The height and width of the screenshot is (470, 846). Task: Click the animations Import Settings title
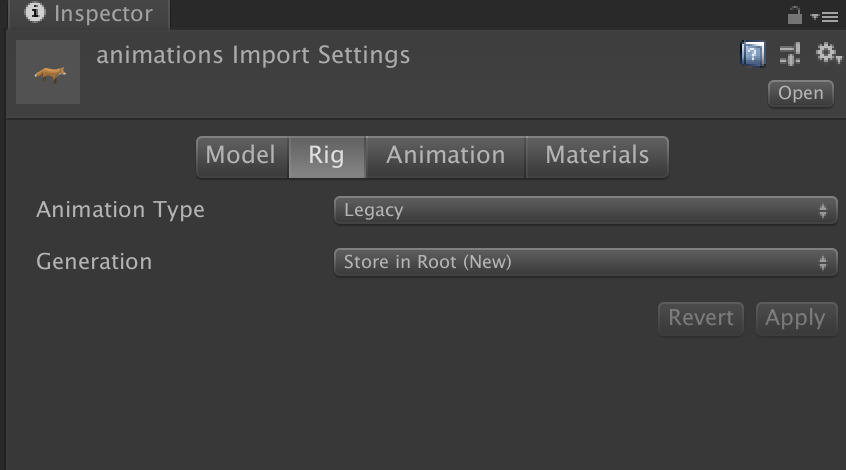(x=253, y=55)
